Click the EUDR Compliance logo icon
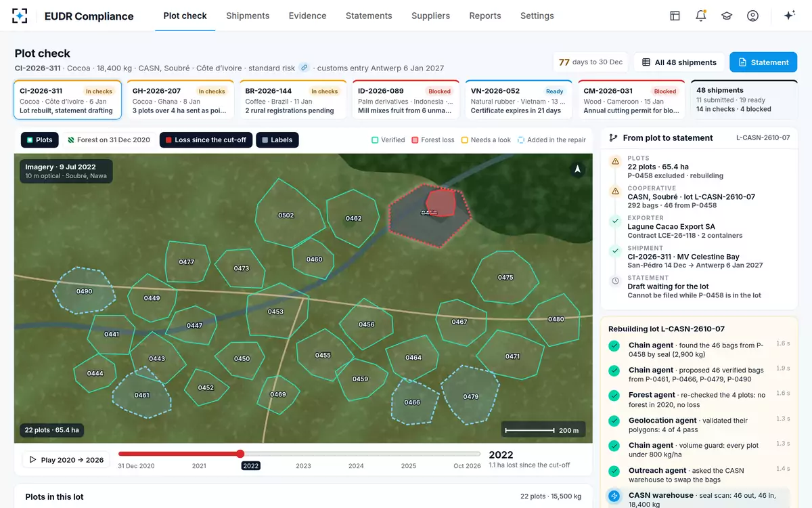 [20, 16]
